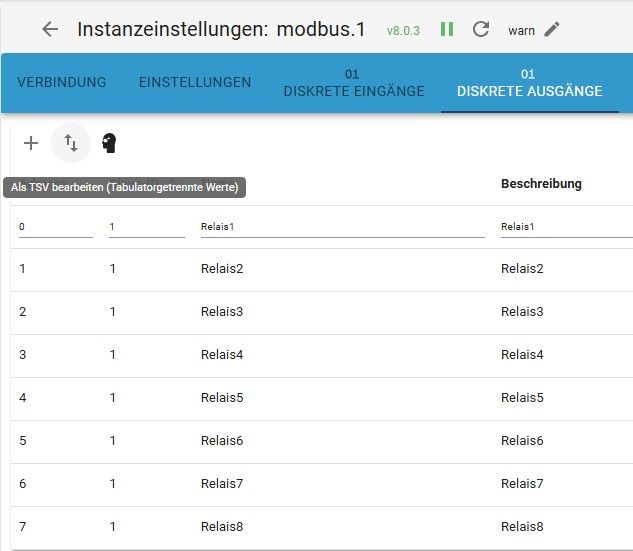Screen dimensions: 633x551
Task: Pause the modbus.1 instance
Action: 447,29
